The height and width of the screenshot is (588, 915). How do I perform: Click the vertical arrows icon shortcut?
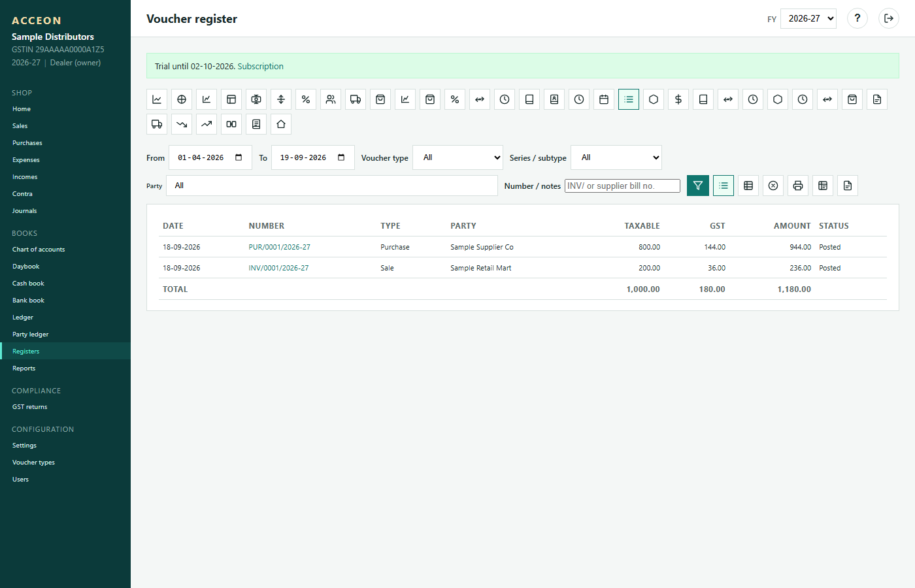click(x=281, y=99)
